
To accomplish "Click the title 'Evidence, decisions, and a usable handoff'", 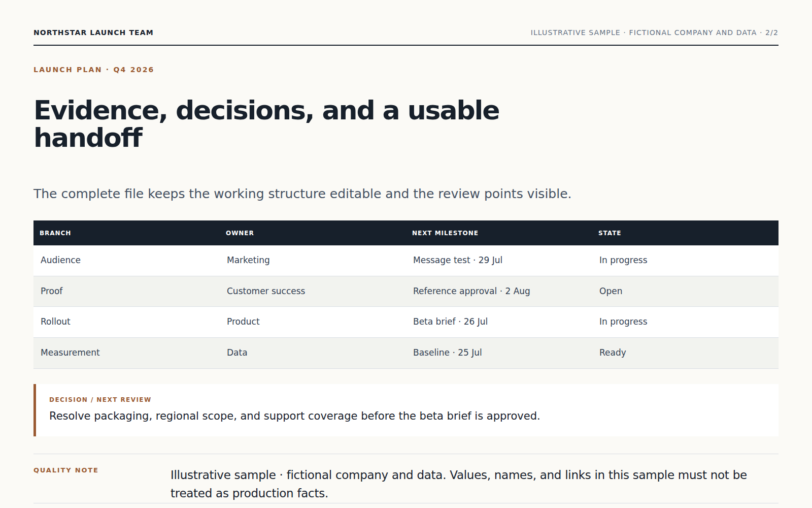I will (x=266, y=124).
